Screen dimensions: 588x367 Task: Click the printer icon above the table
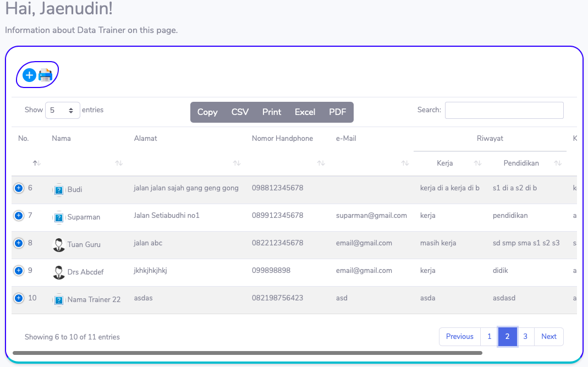pyautogui.click(x=45, y=75)
